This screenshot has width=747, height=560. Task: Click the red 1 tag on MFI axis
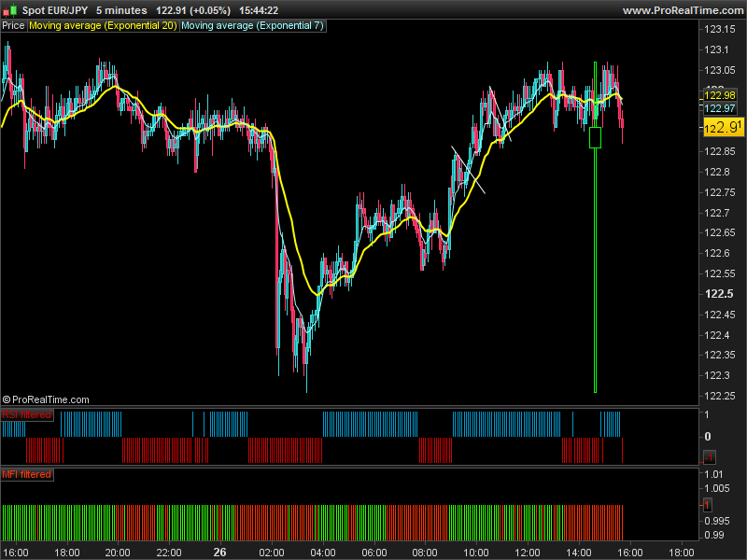coord(708,505)
